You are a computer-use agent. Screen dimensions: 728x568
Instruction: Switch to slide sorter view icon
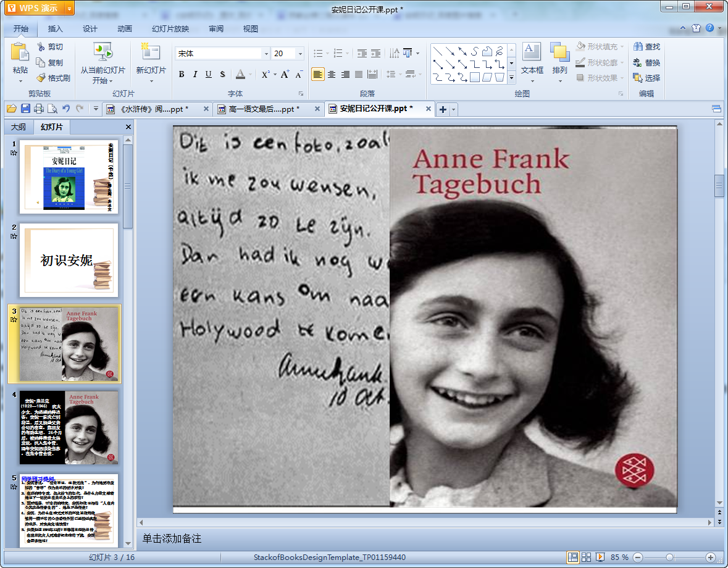(587, 558)
